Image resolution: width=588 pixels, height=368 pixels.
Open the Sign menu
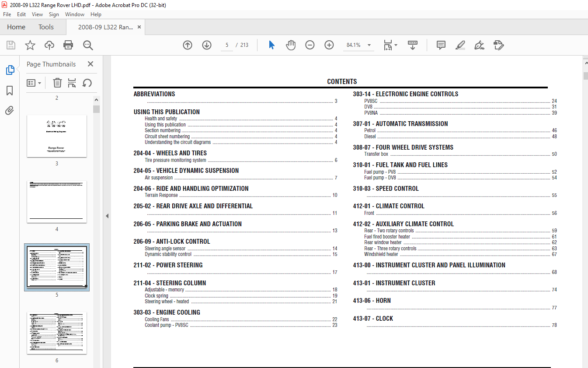tap(54, 14)
